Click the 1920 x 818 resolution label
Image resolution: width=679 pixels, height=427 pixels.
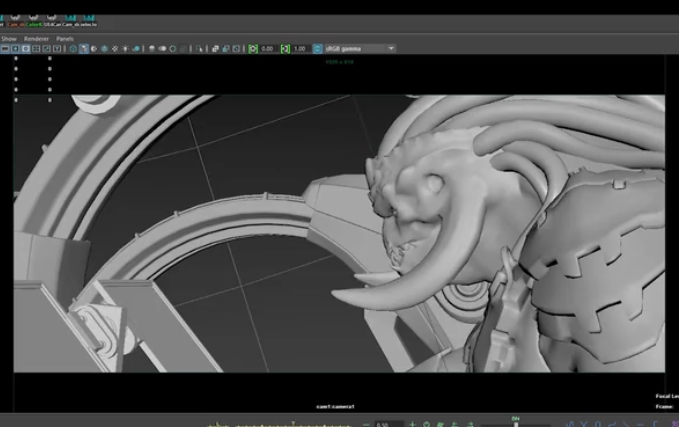click(x=340, y=62)
